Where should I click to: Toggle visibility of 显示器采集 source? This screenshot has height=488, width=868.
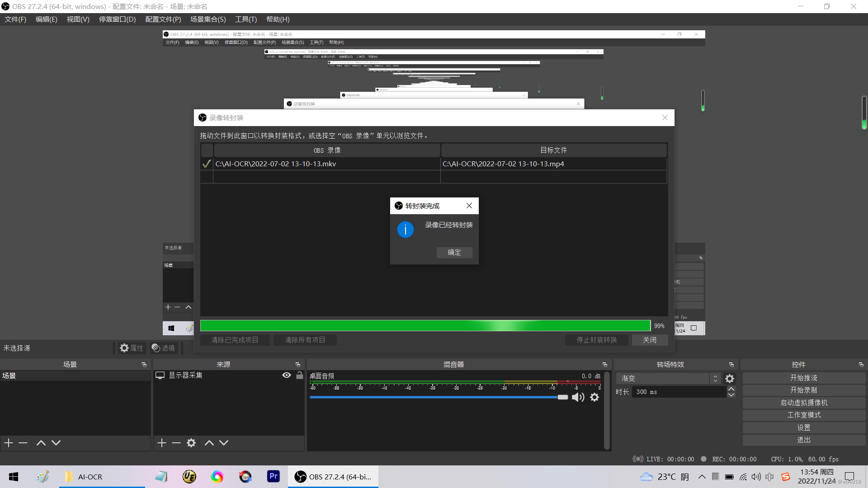click(286, 375)
